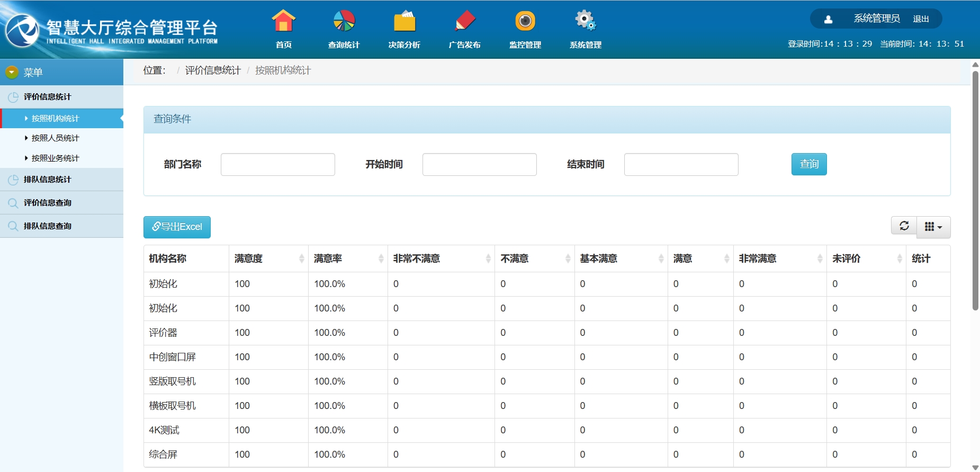Viewport: 980px width, 472px height.
Task: Select the 决策分析 navigation label
Action: point(404,45)
